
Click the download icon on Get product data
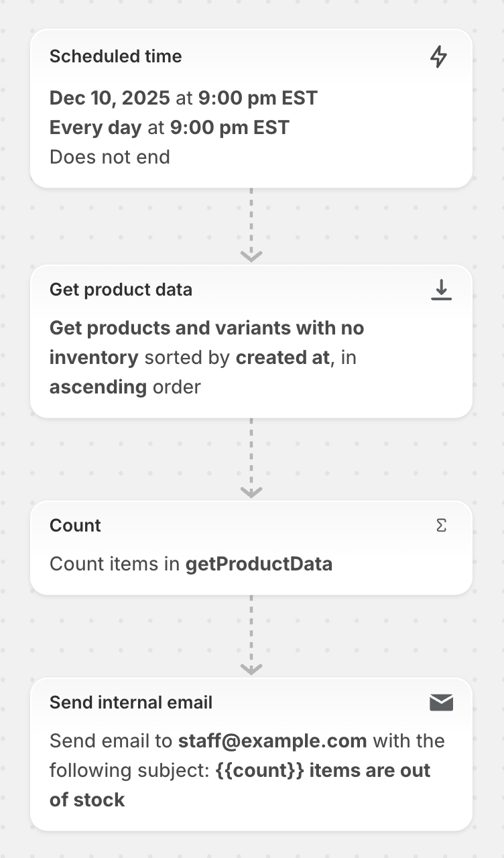(x=441, y=290)
